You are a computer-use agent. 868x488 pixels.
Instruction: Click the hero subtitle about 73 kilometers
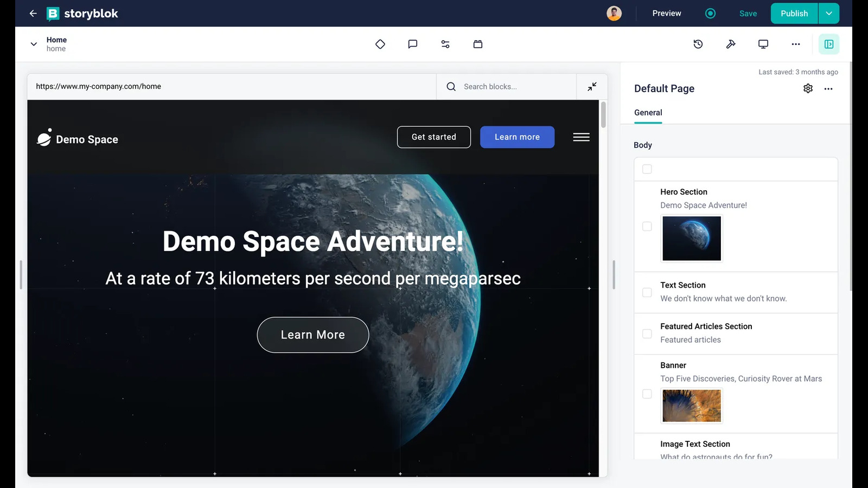tap(313, 278)
